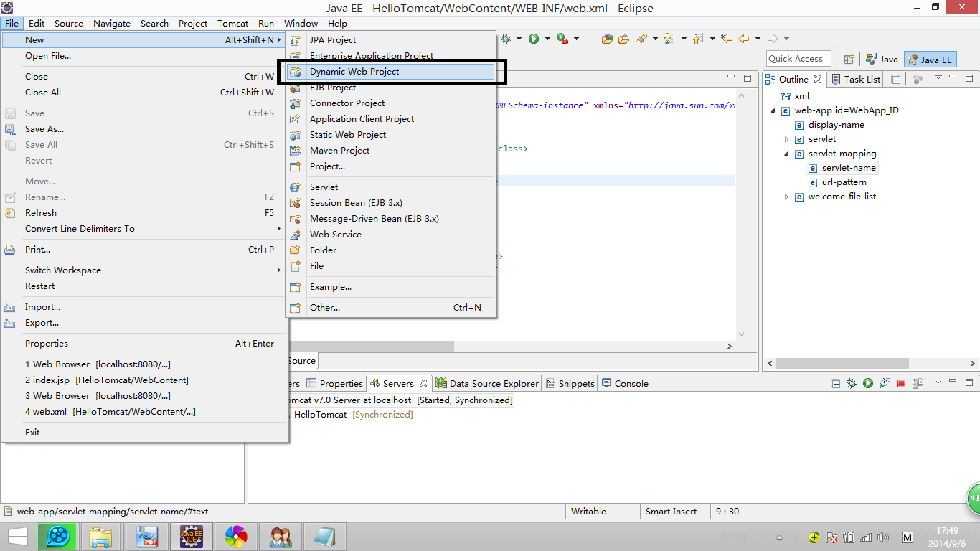Screen dimensions: 980x551
Task: Click the green Run toolbar button
Action: (534, 39)
